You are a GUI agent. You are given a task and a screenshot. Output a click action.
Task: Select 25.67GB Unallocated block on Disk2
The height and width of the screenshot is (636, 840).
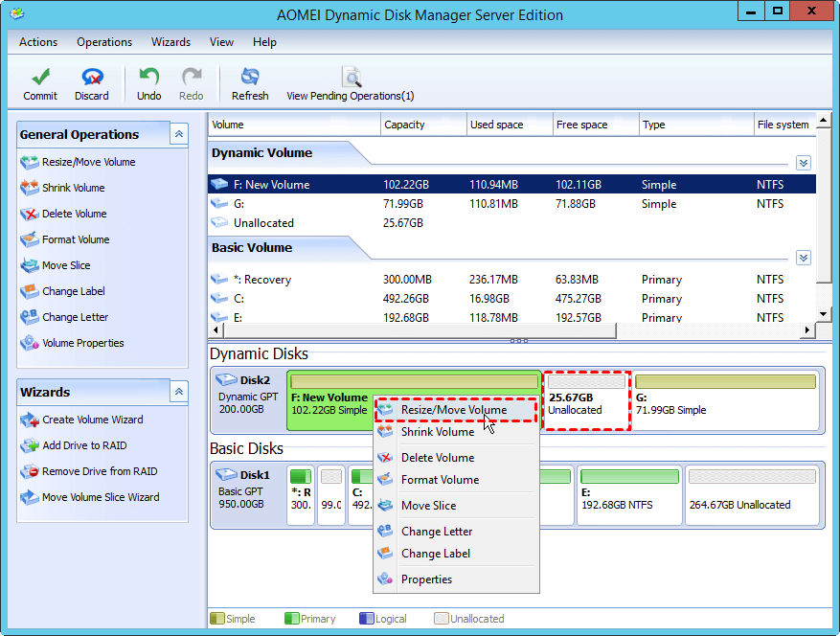click(586, 400)
